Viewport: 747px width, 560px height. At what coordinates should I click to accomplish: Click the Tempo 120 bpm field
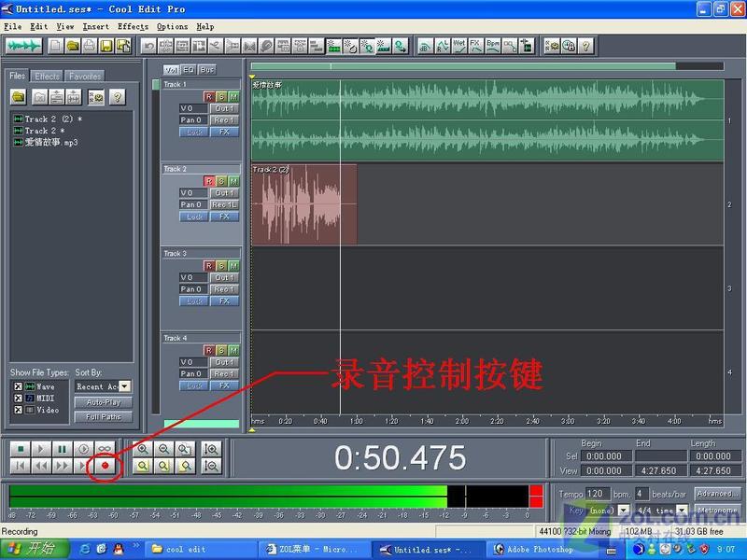point(598,494)
